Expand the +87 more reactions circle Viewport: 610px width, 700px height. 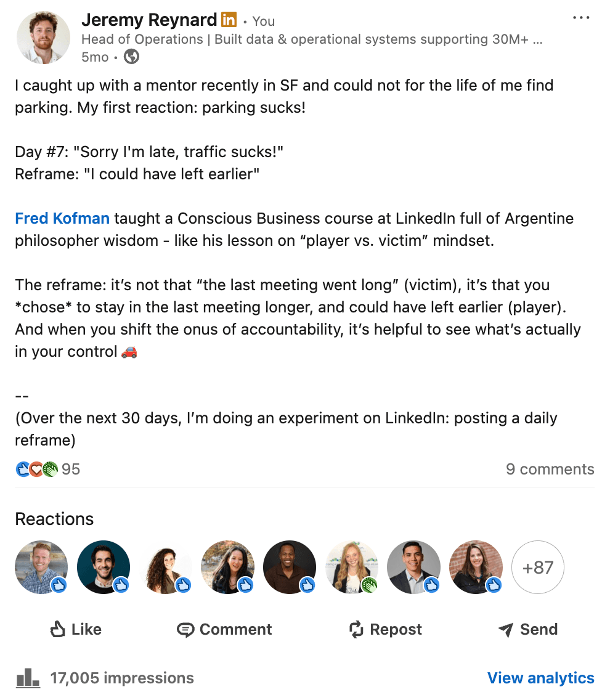click(x=538, y=567)
